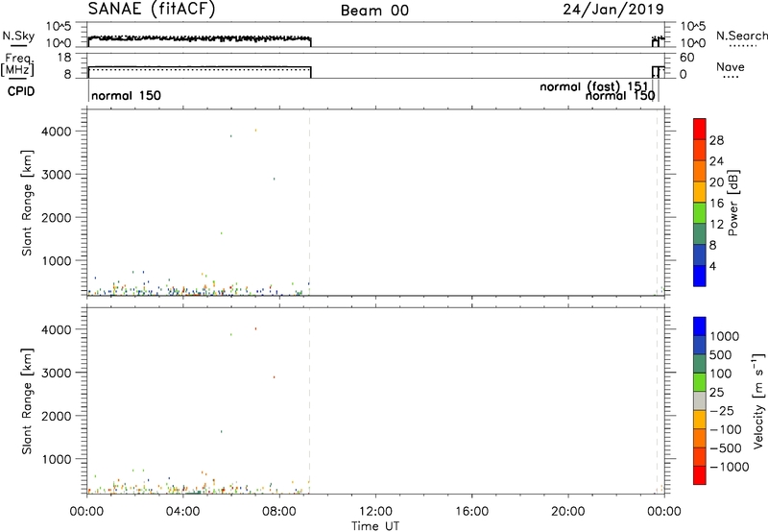The image size is (768, 532).
Task: Pick the light green segment of power colorbar
Action: pyautogui.click(x=700, y=212)
